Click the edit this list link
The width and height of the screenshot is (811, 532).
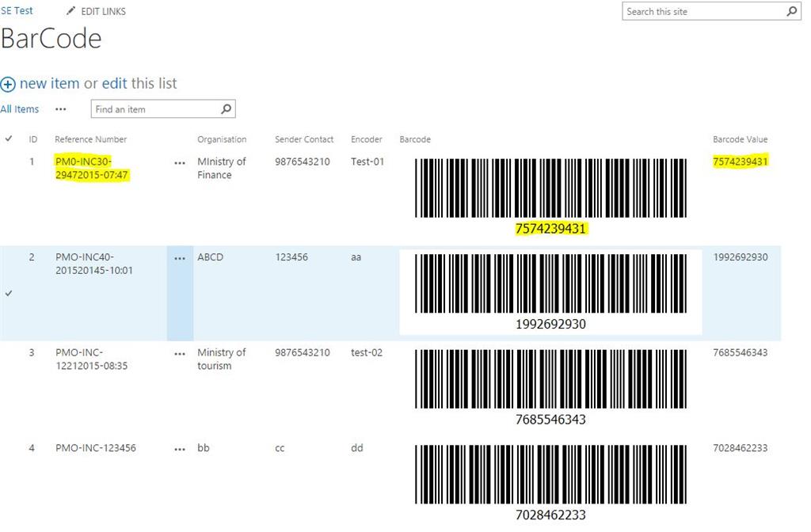tap(114, 83)
